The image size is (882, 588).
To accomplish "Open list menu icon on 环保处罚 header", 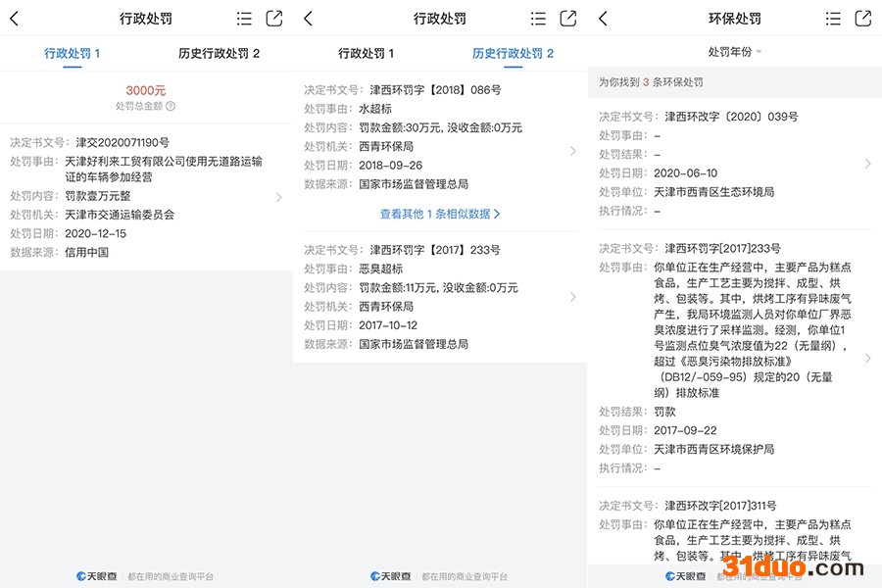I will click(x=833, y=19).
